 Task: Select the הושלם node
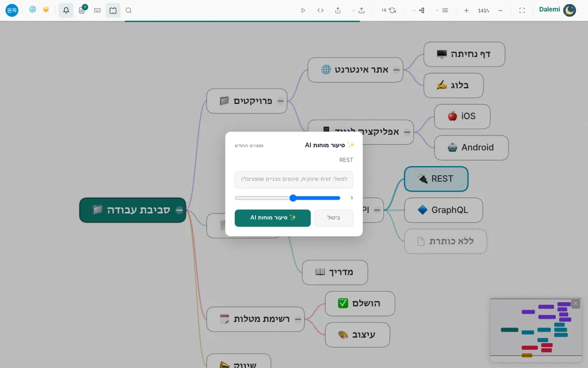pyautogui.click(x=360, y=304)
